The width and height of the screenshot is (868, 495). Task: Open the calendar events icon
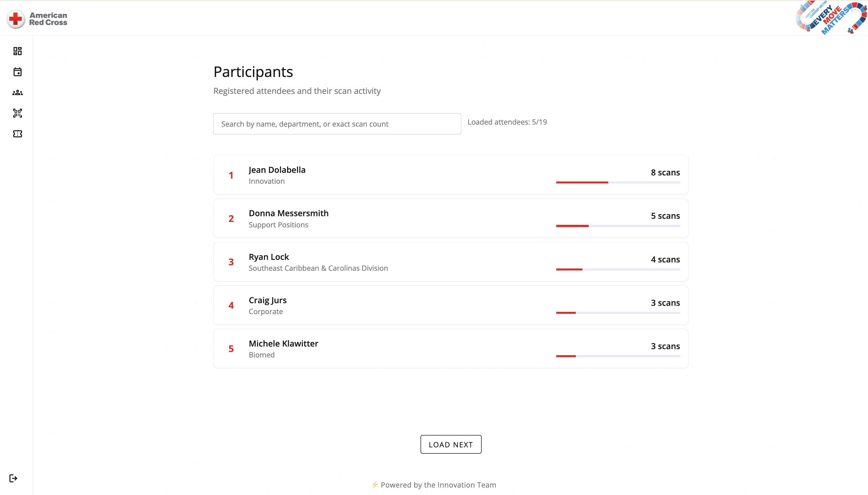[17, 72]
